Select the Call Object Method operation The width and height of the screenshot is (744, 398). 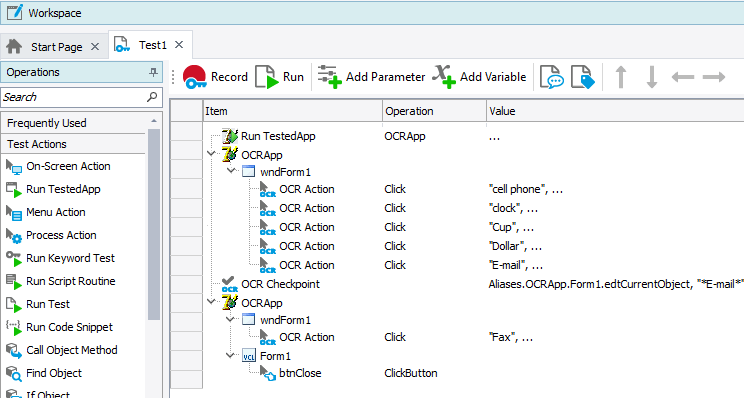[62, 350]
